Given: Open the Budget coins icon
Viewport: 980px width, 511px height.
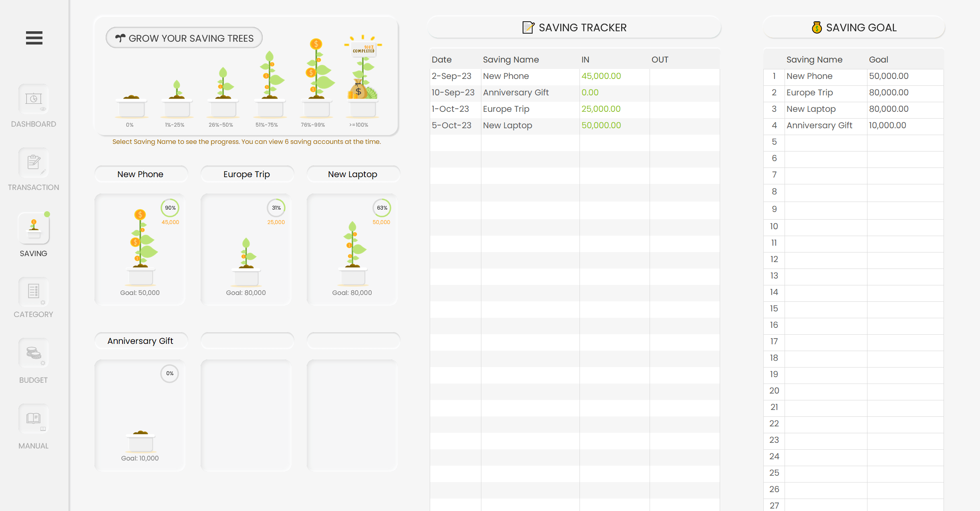Looking at the screenshot, I should [34, 353].
